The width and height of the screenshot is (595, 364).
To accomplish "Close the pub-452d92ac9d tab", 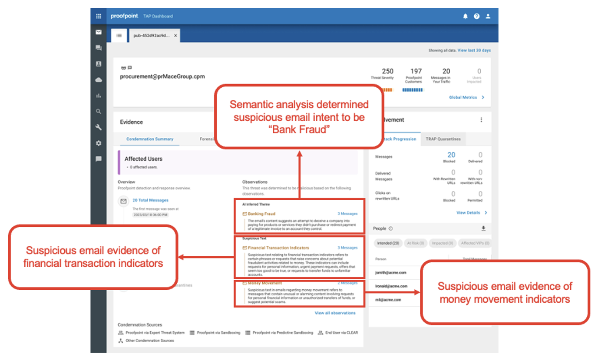I will tap(175, 36).
